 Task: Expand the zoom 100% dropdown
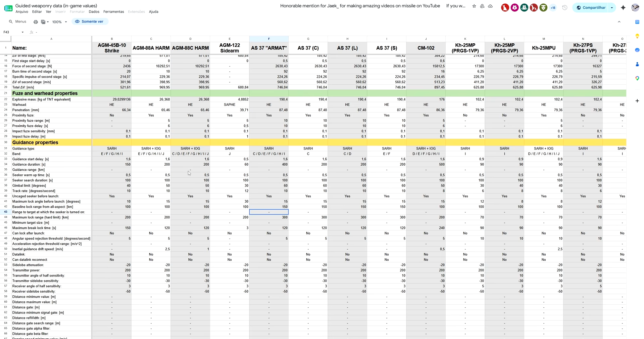(x=60, y=22)
